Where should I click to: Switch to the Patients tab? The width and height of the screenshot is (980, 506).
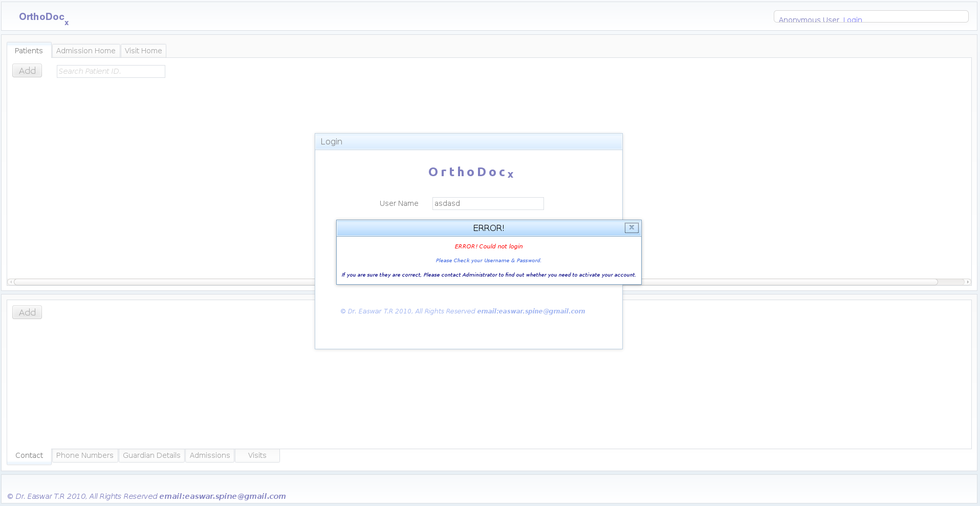click(x=29, y=51)
